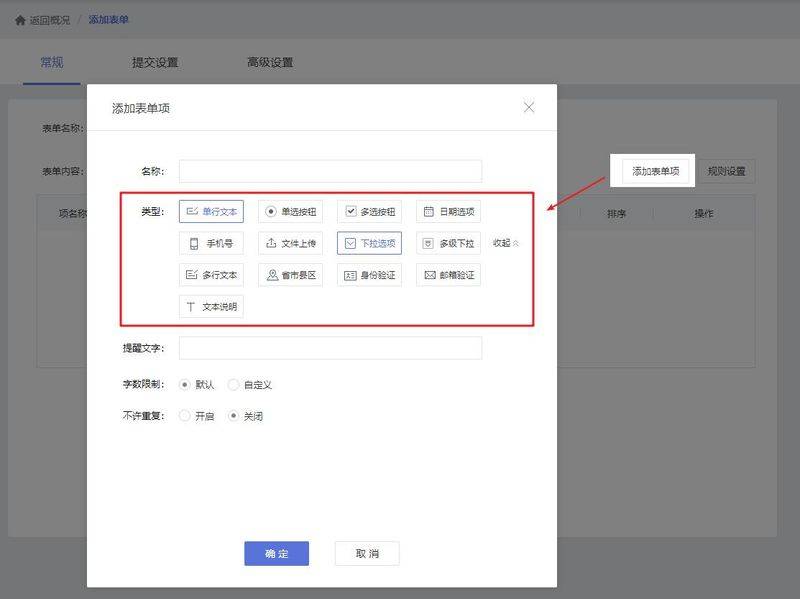Select the 文本说明 text description type
800x599 pixels.
(211, 307)
